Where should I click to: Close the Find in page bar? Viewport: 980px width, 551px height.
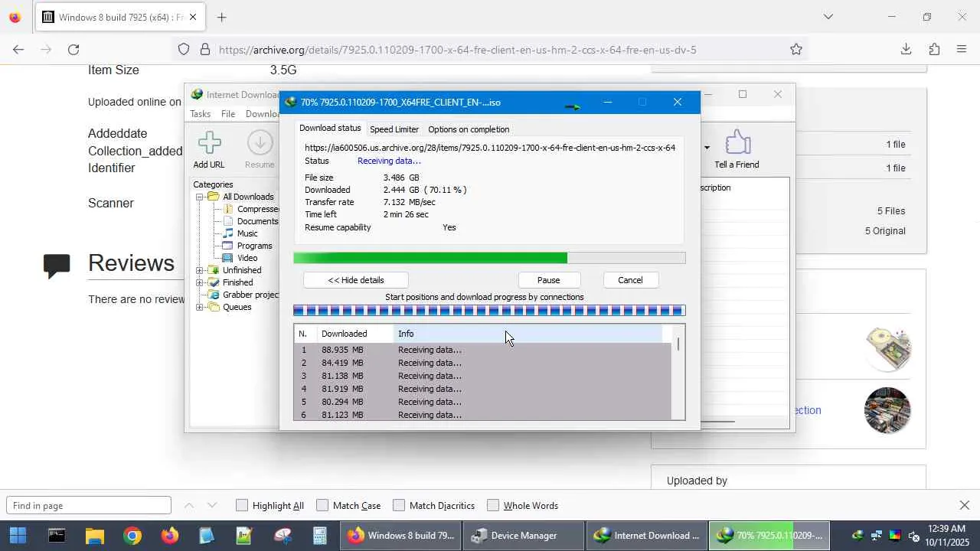pyautogui.click(x=965, y=505)
